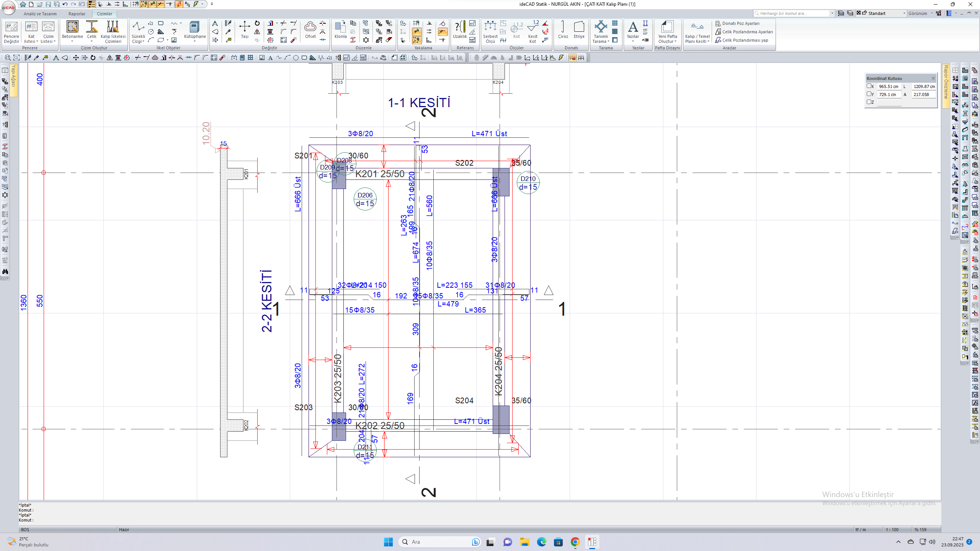Toggle the Y coordinate lock checkbox
This screenshot has width=980, height=551.
pos(869,94)
